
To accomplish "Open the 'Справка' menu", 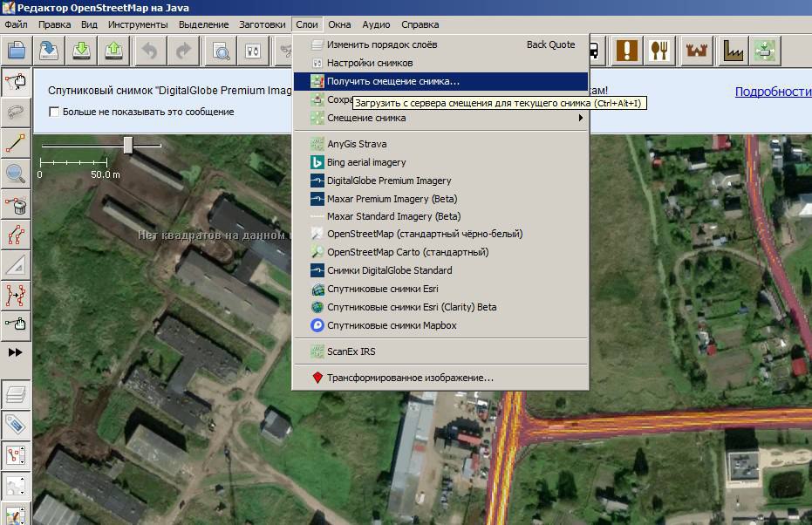I will click(x=420, y=24).
